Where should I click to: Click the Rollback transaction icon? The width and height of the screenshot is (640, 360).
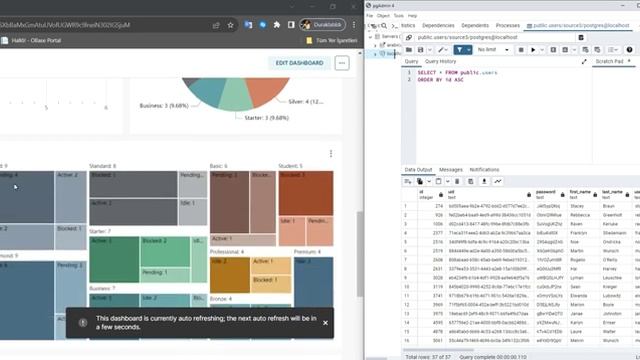pos(597,50)
